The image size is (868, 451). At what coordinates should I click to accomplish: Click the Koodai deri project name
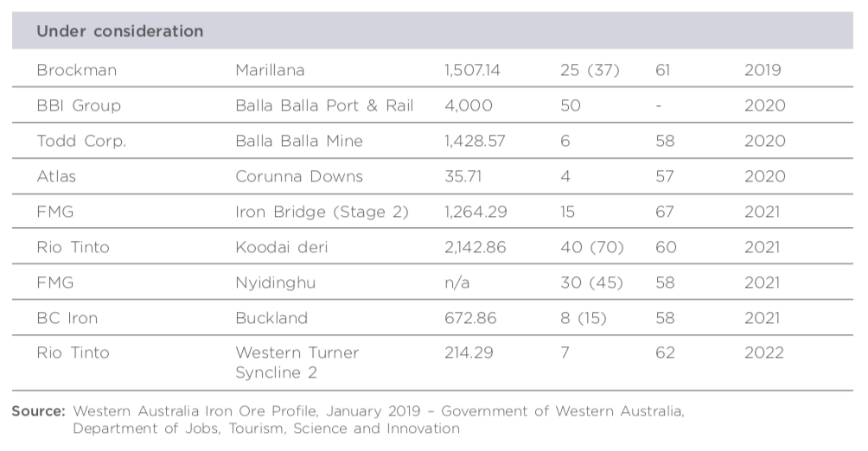282,247
